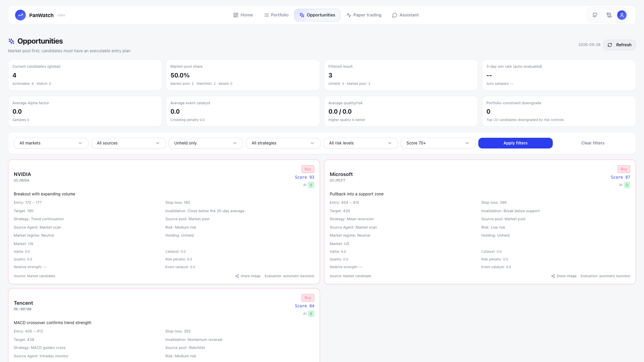Click the Average Alpha factor card
Image resolution: width=644 pixels, height=362 pixels.
coord(85,111)
